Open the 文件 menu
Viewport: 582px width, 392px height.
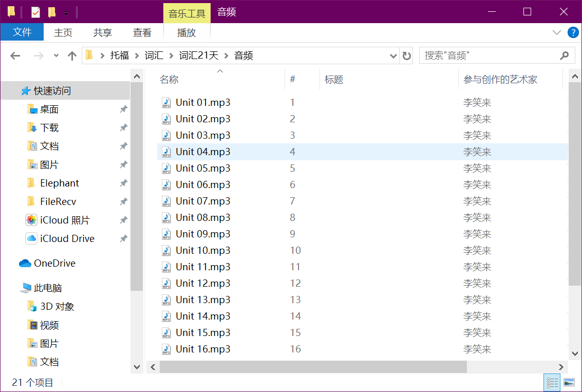coord(22,32)
